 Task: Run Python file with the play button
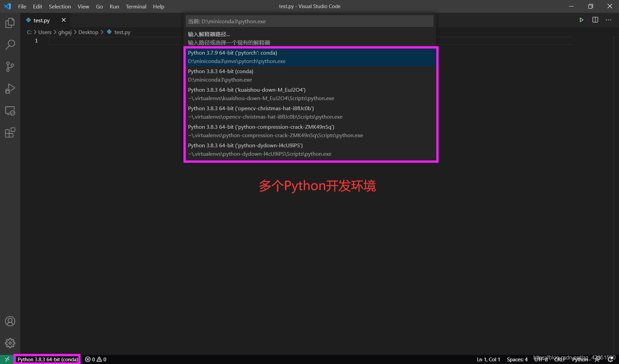click(581, 20)
